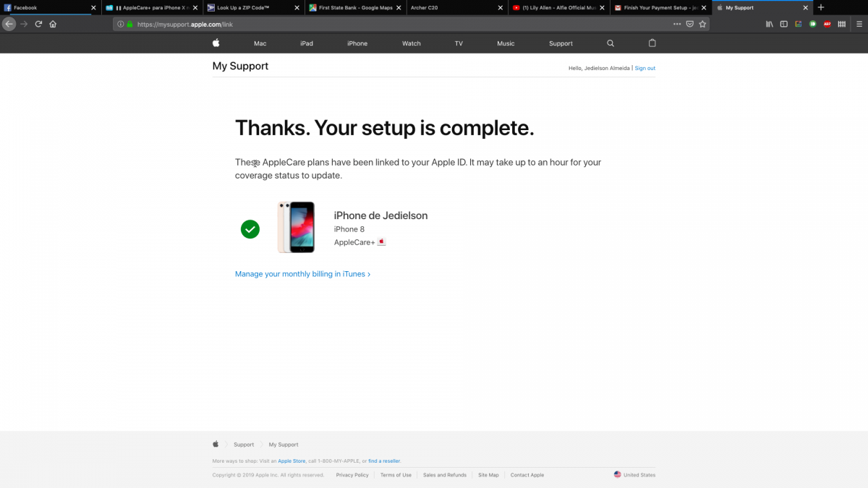The height and width of the screenshot is (488, 868).
Task: Reload the current page
Action: (x=38, y=23)
